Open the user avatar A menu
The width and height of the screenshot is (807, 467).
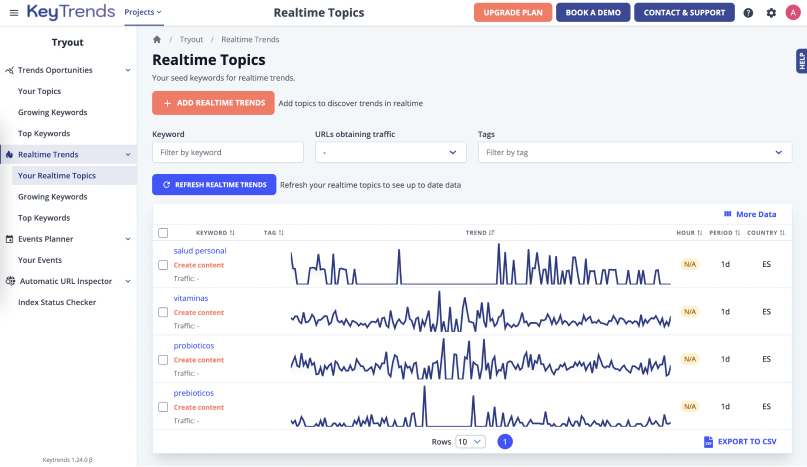tap(793, 12)
